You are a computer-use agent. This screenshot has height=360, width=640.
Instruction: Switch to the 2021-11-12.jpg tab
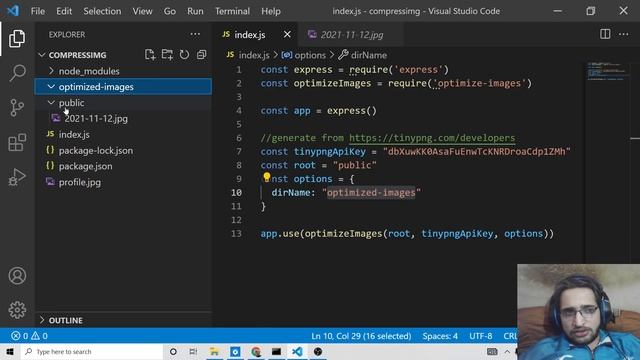click(351, 35)
